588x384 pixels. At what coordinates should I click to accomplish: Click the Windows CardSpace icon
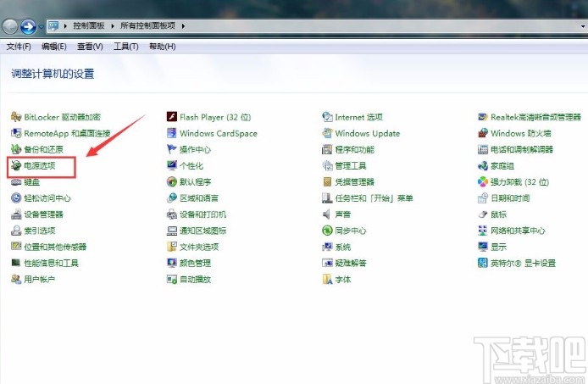172,133
